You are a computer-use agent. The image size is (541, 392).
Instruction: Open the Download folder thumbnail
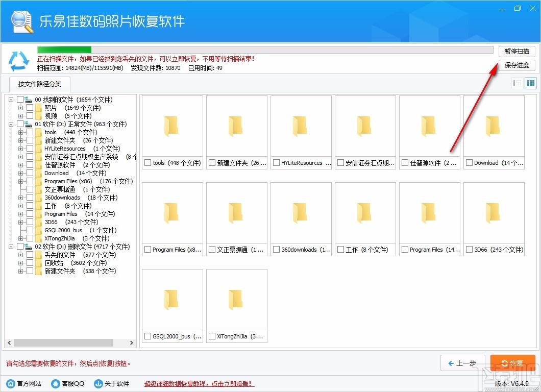coord(494,126)
